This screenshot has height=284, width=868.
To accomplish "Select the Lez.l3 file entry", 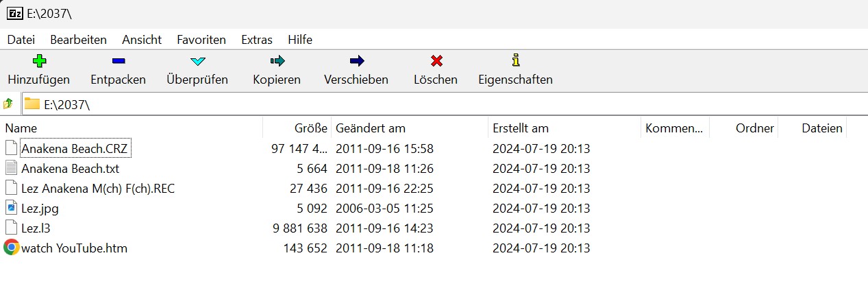I will pos(36,228).
